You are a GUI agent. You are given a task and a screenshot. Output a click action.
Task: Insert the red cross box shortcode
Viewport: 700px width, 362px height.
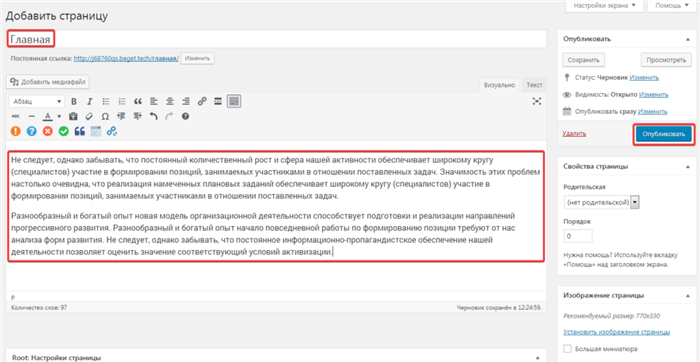pyautogui.click(x=47, y=131)
